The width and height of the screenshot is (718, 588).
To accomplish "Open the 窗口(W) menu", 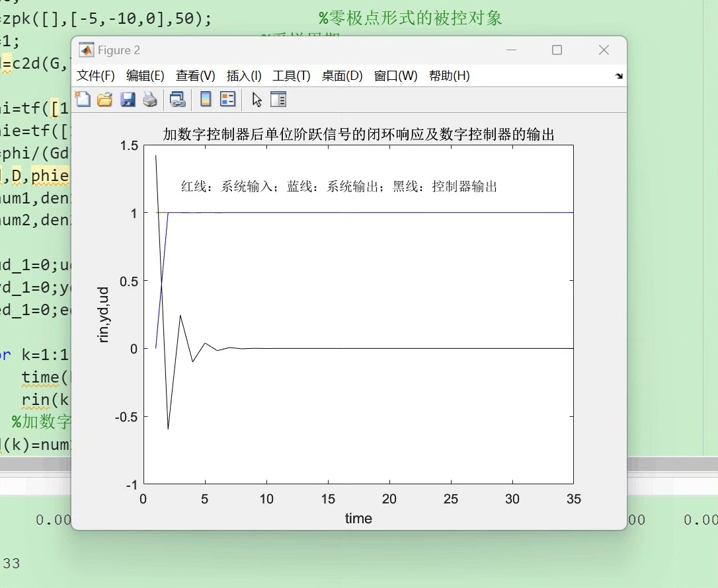I will 395,76.
